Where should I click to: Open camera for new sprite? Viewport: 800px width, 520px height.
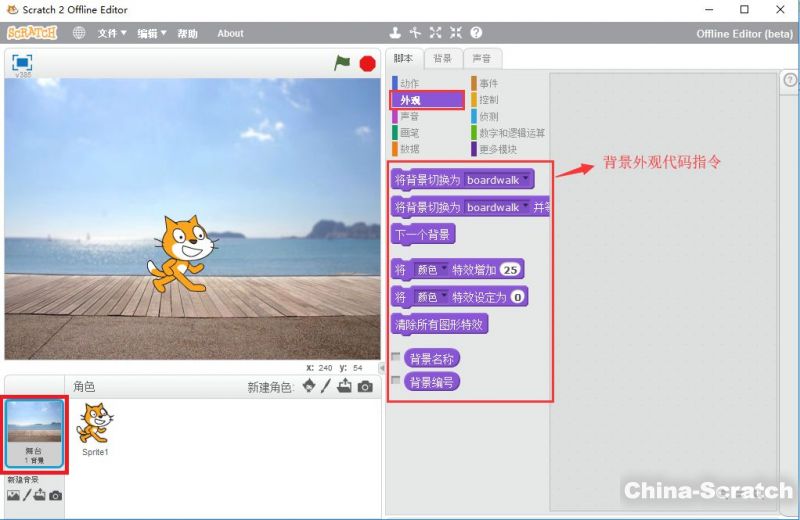[366, 387]
